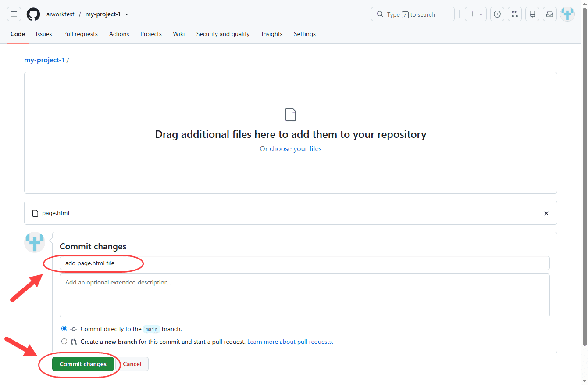This screenshot has width=588, height=385.
Task: Open the Wiki tab
Action: point(178,34)
